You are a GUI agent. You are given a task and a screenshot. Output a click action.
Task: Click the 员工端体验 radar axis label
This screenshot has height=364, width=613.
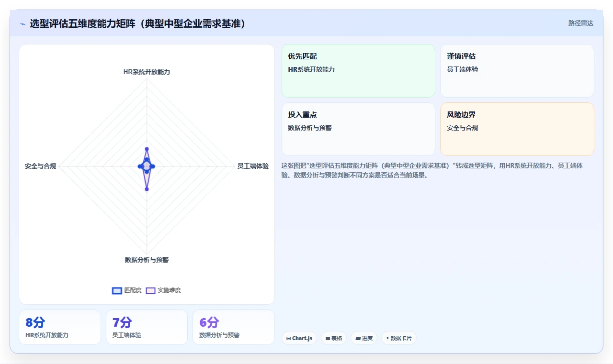coord(253,166)
